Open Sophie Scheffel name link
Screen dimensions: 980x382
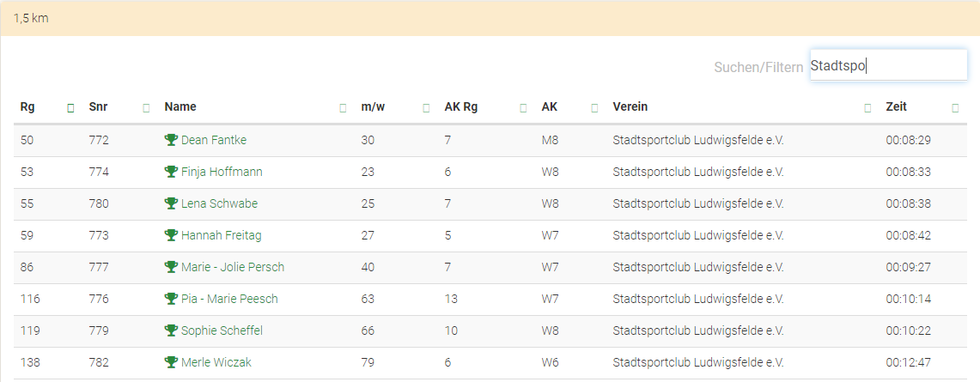(222, 330)
